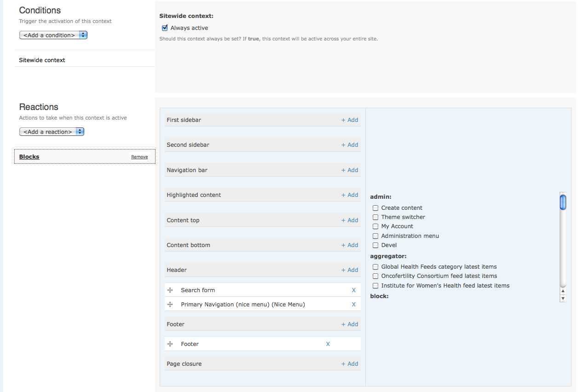The height and width of the screenshot is (392, 583).
Task: Select the Sitewide context condition item
Action: [x=42, y=60]
